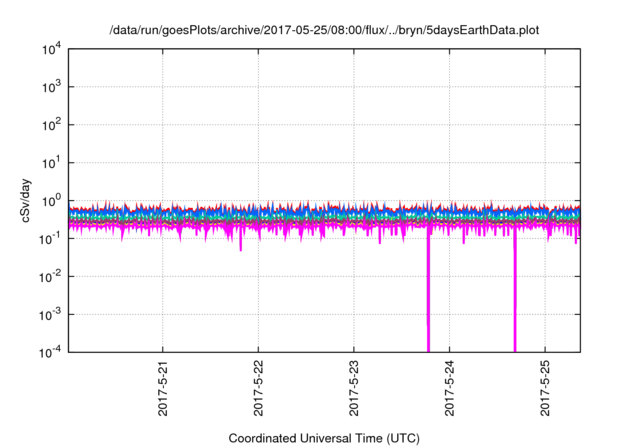Click the 10^0 y-axis tick label

51,201
